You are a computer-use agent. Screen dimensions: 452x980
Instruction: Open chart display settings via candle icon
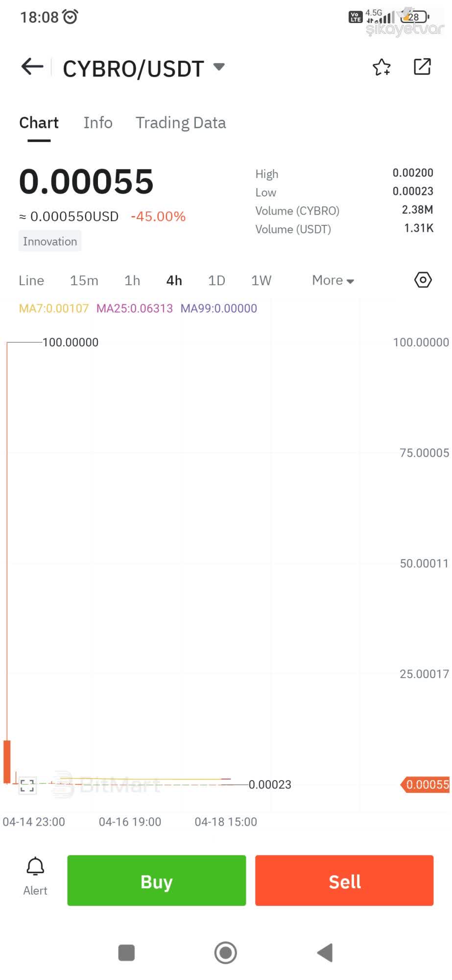[x=422, y=280]
